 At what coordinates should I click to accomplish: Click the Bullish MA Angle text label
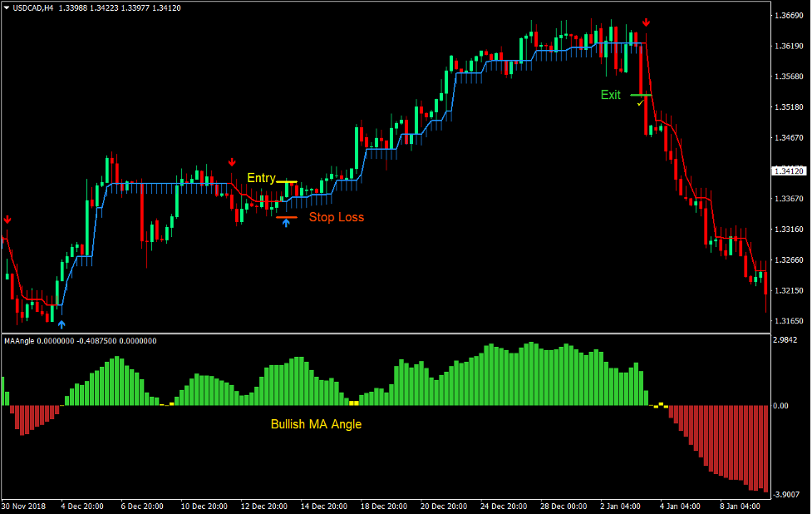click(x=317, y=423)
